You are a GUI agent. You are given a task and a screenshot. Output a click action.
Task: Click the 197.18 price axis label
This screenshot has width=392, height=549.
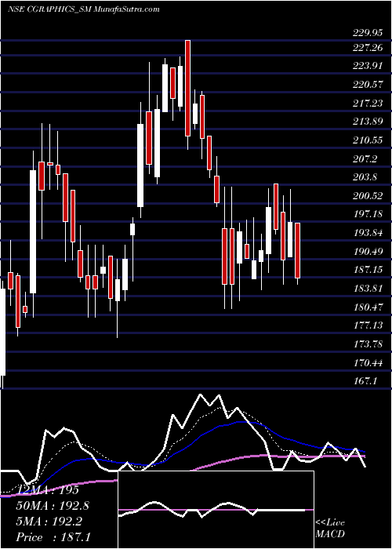[x=368, y=214]
